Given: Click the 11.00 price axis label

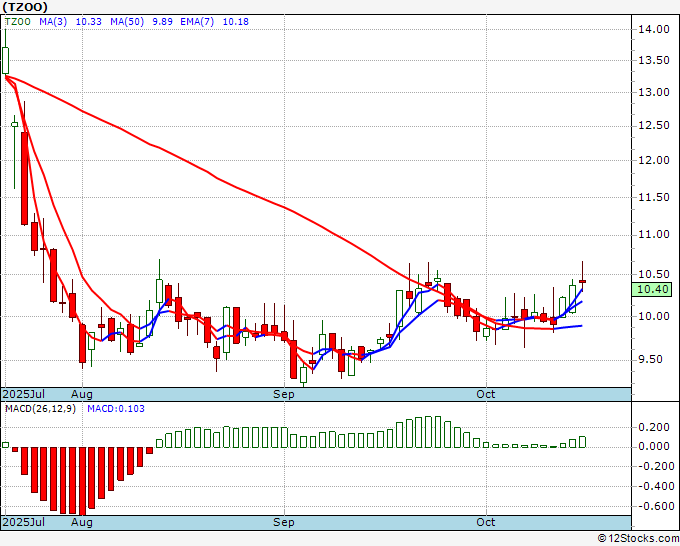Looking at the screenshot, I should pos(654,235).
